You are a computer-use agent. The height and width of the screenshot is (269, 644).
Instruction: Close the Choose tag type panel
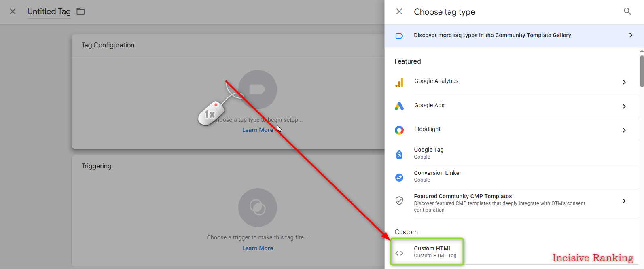[x=399, y=11]
